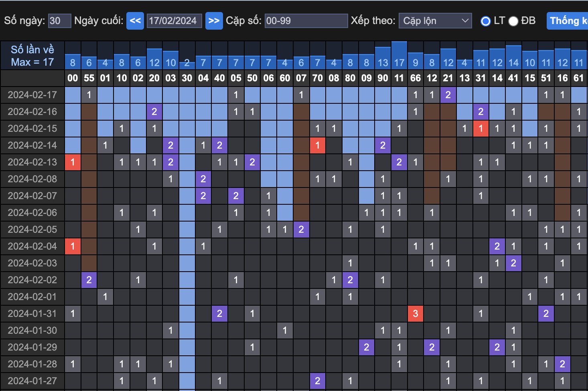Click the date row 2024-02-13

pyautogui.click(x=32, y=162)
